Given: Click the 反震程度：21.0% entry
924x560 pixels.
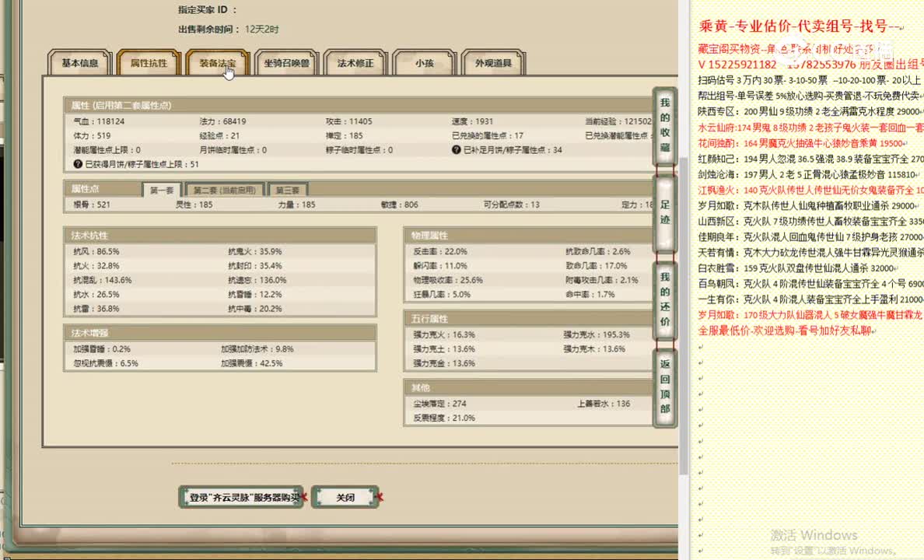Looking at the screenshot, I should tap(444, 418).
